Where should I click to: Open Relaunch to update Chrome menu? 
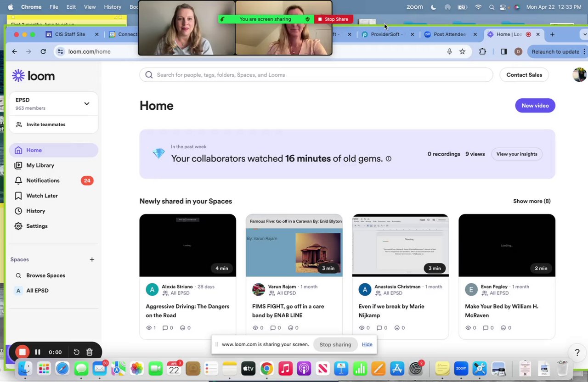coord(557,51)
